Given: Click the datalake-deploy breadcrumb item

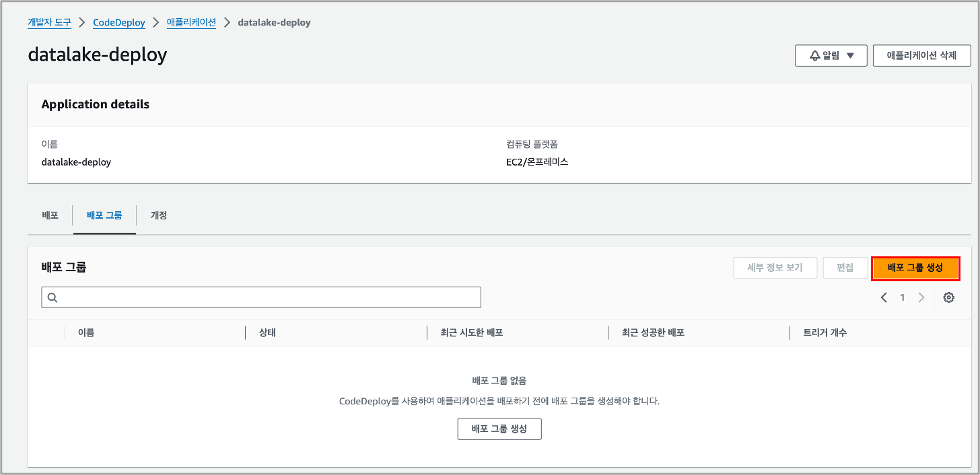Looking at the screenshot, I should coord(275,22).
